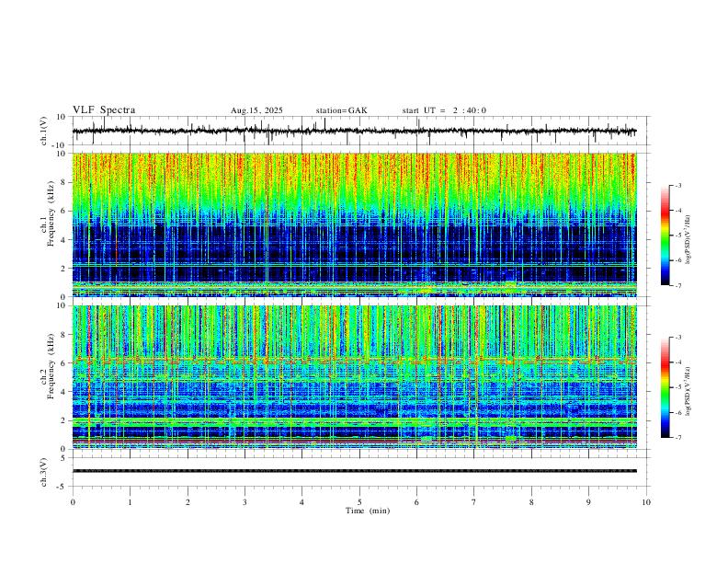Image resolution: width=728 pixels, height=563 pixels.
Task: Click the "ch.3(V)" axis label
Action: click(x=44, y=473)
